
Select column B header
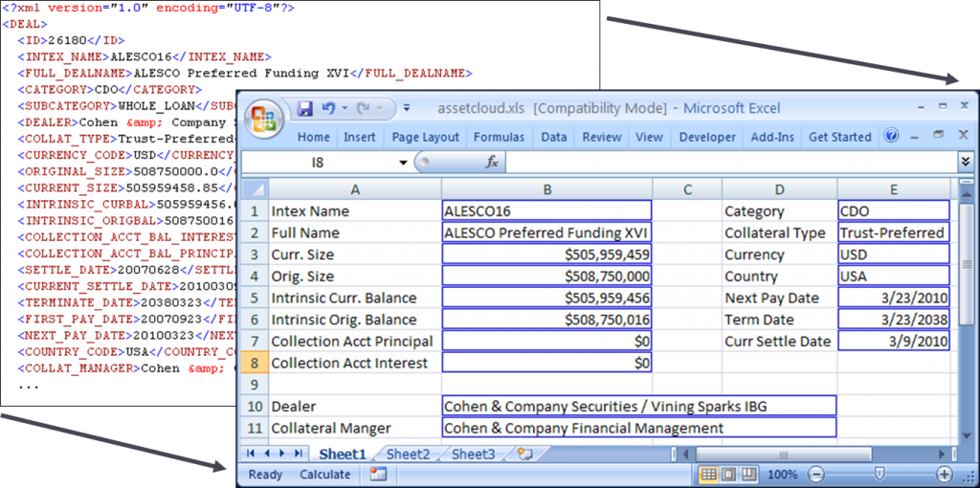point(546,189)
